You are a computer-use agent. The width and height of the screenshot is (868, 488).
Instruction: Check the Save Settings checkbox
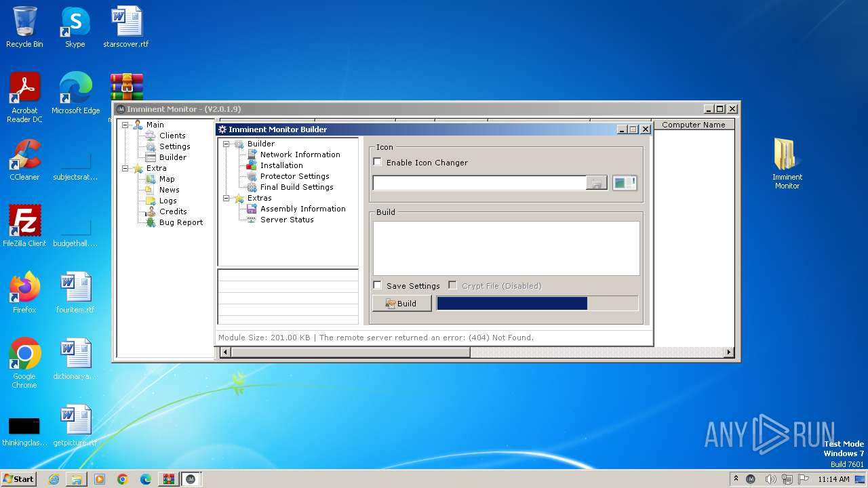coord(378,285)
